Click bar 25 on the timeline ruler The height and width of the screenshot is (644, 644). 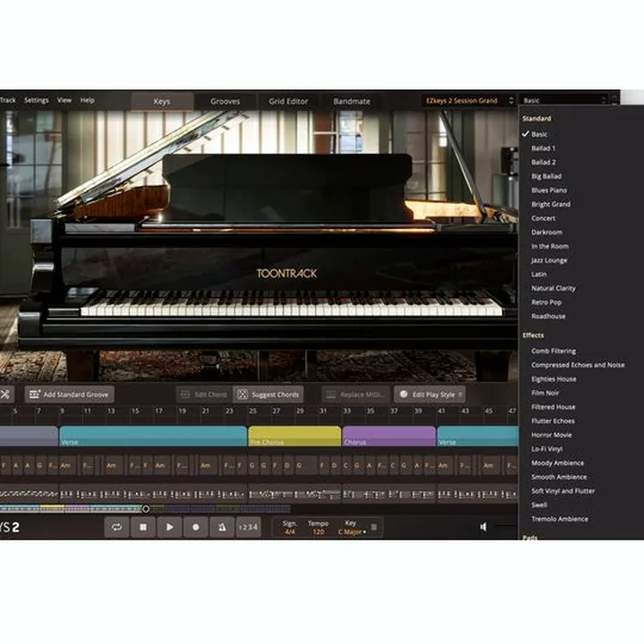(252, 411)
